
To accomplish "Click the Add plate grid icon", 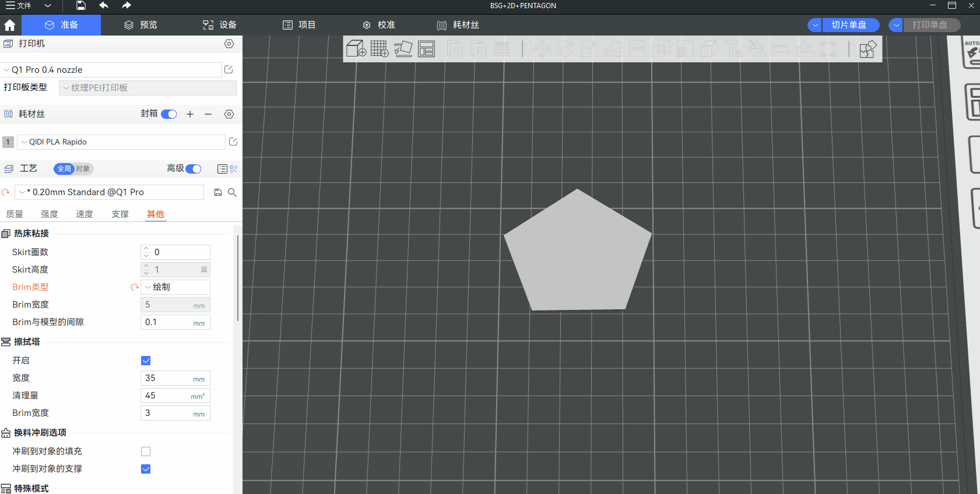I will pos(380,48).
